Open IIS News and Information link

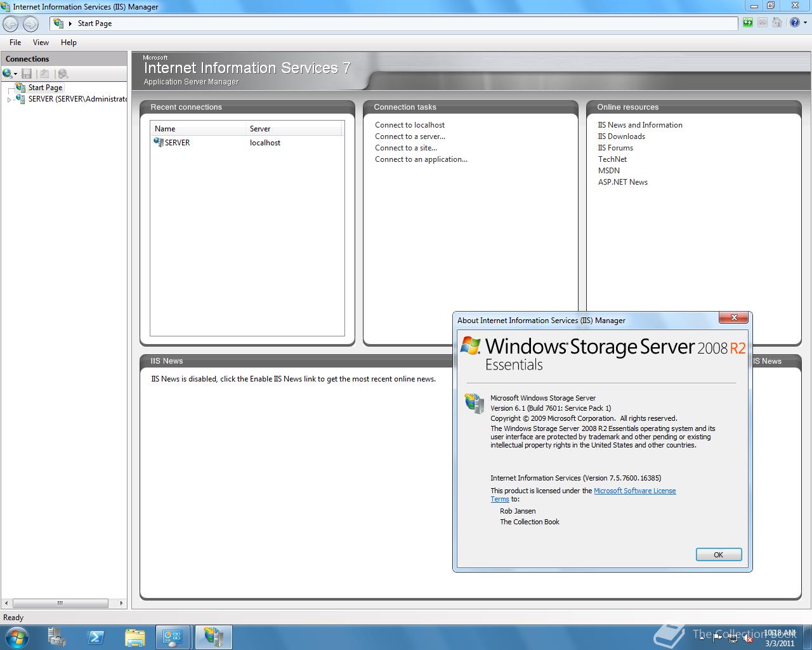coord(640,125)
